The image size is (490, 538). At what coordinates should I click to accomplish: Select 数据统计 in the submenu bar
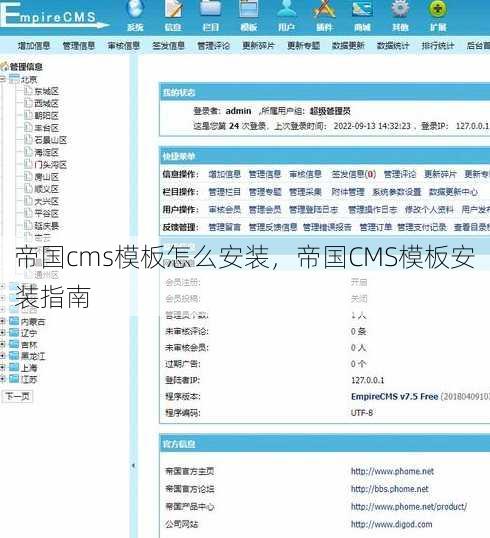point(393,46)
